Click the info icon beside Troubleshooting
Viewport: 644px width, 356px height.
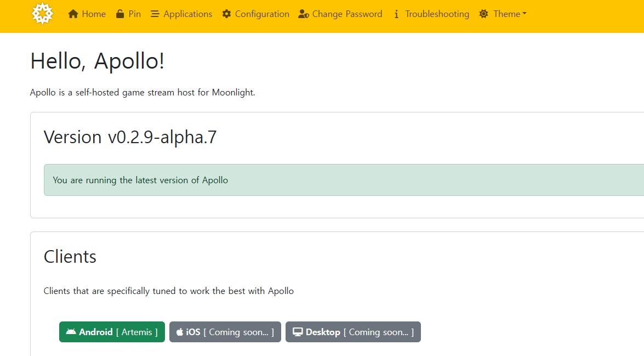coord(396,14)
